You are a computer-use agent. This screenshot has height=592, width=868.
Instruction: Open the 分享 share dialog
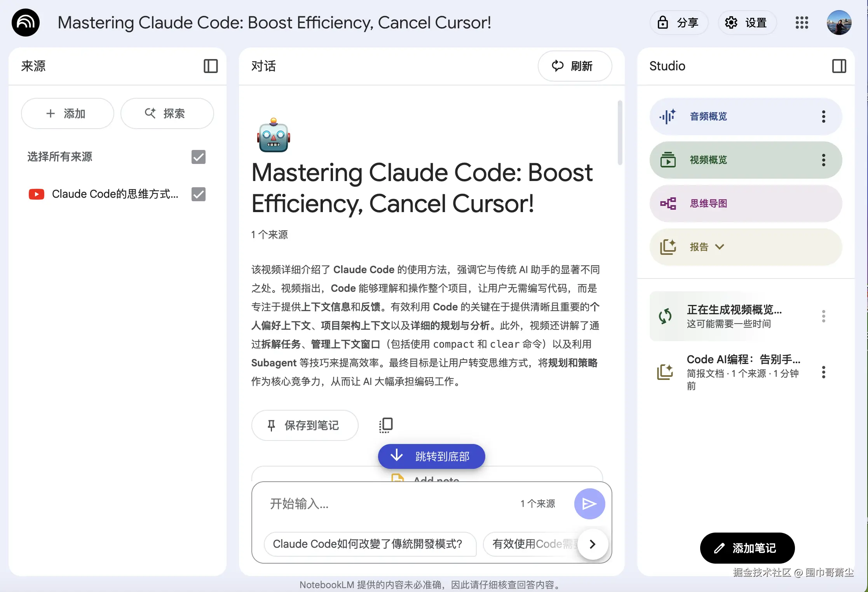(678, 23)
